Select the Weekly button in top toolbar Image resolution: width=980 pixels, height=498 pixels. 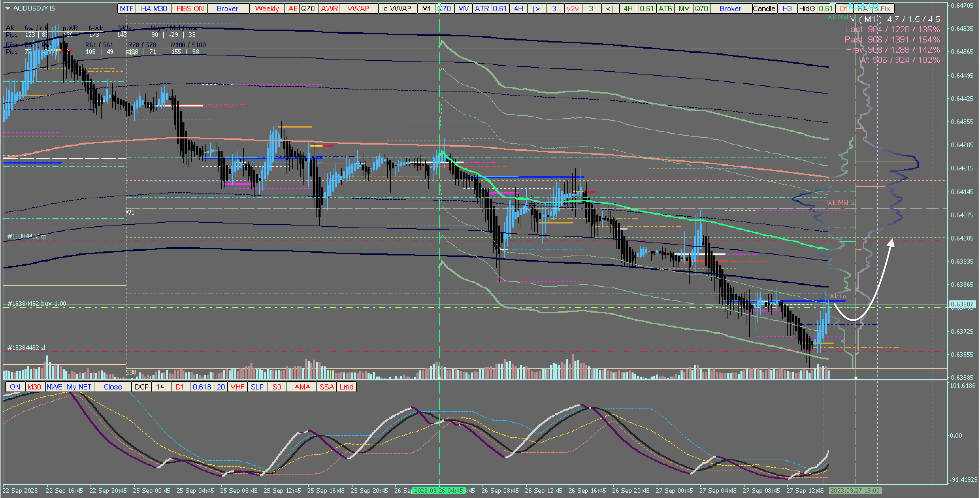(267, 9)
